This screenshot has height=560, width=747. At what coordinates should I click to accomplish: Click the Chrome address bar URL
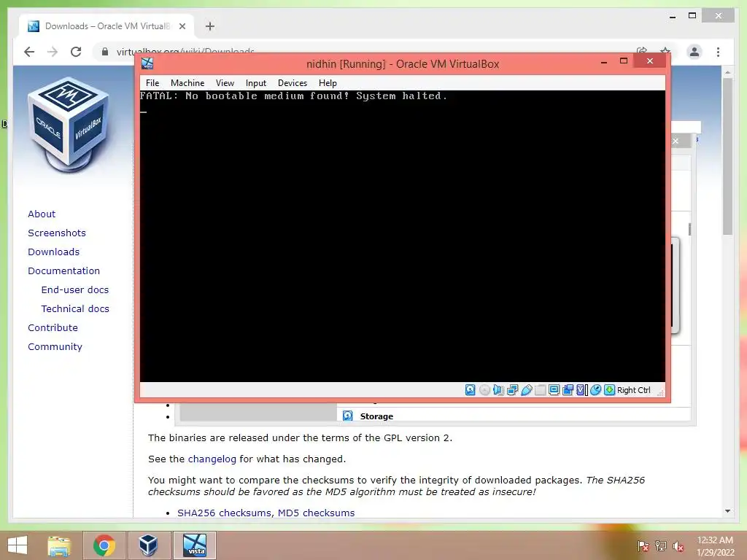click(186, 50)
